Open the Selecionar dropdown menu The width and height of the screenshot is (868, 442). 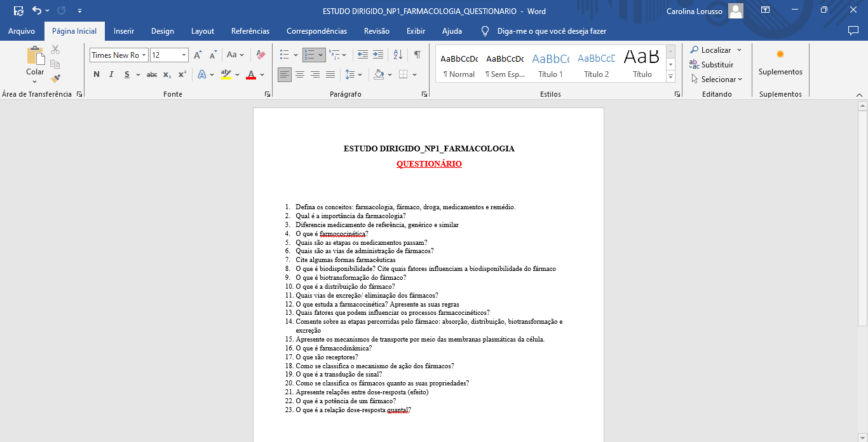[x=717, y=79]
